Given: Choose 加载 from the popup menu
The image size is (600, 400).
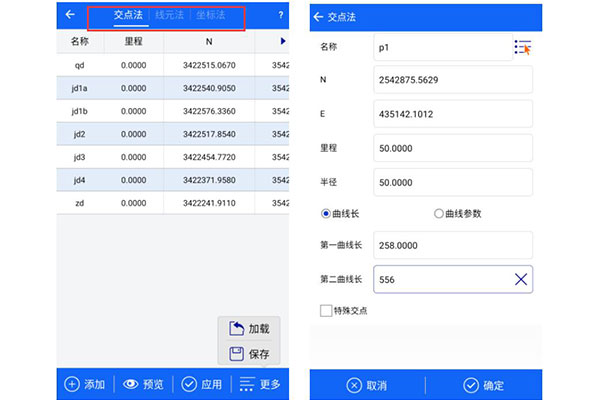Looking at the screenshot, I should 249,329.
